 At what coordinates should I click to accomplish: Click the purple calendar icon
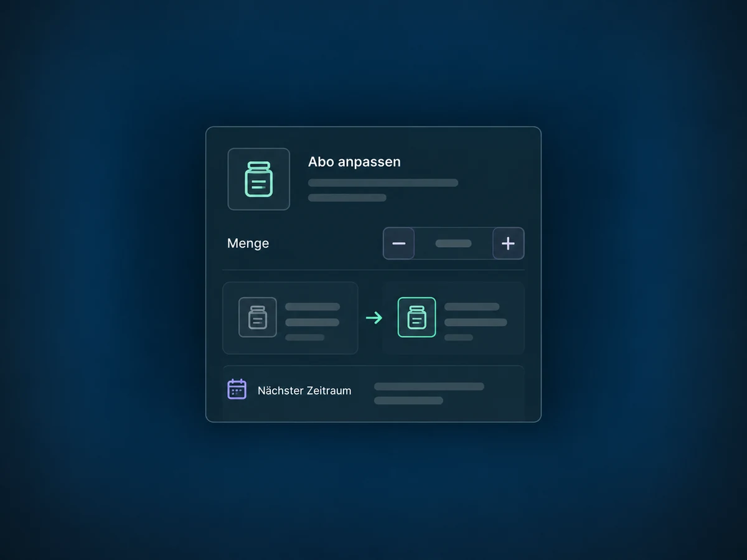[237, 390]
